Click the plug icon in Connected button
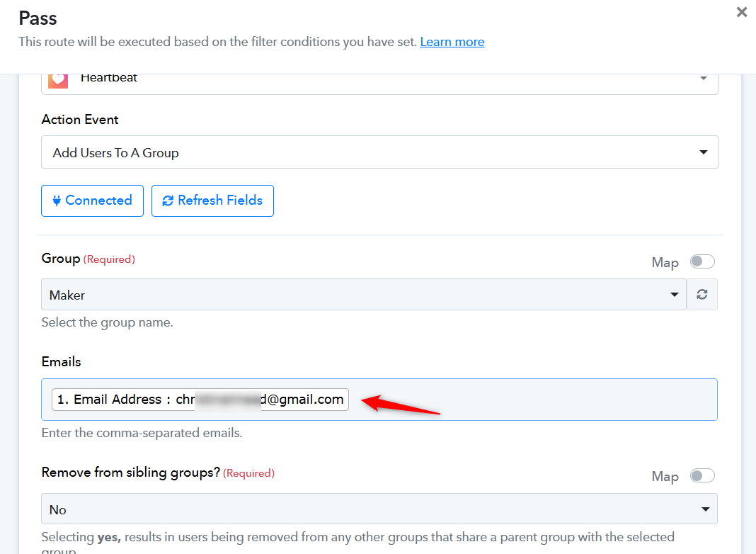The width and height of the screenshot is (756, 554). click(x=57, y=200)
